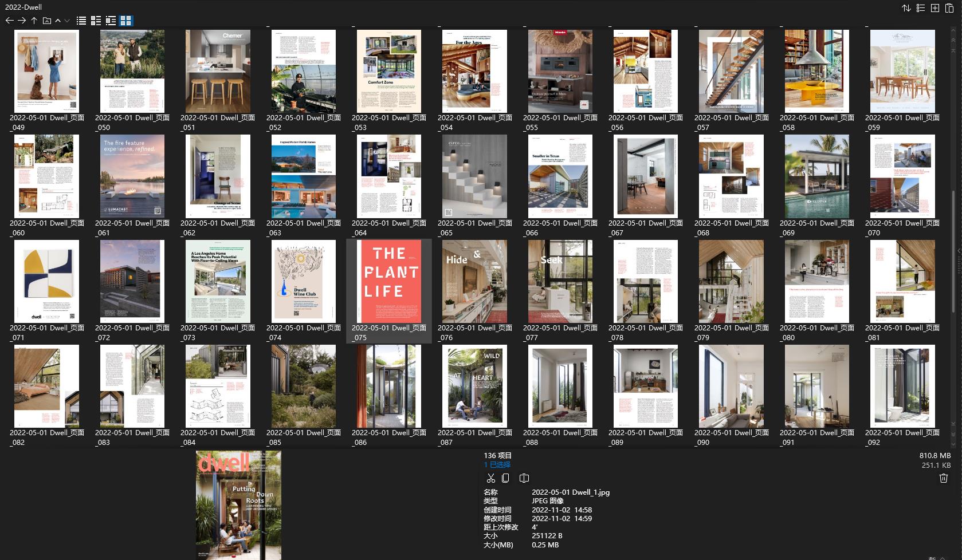Image resolution: width=962 pixels, height=560 pixels.
Task: Switch to list view mode
Action: coord(81,21)
